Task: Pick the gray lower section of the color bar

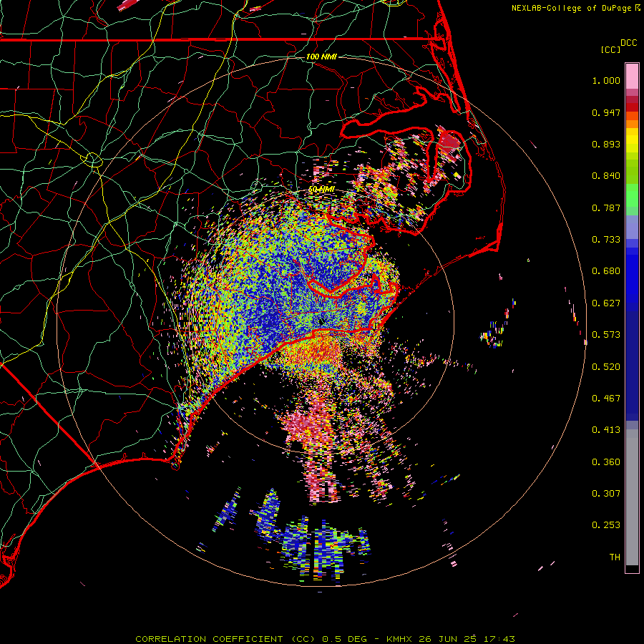Action: click(x=632, y=497)
